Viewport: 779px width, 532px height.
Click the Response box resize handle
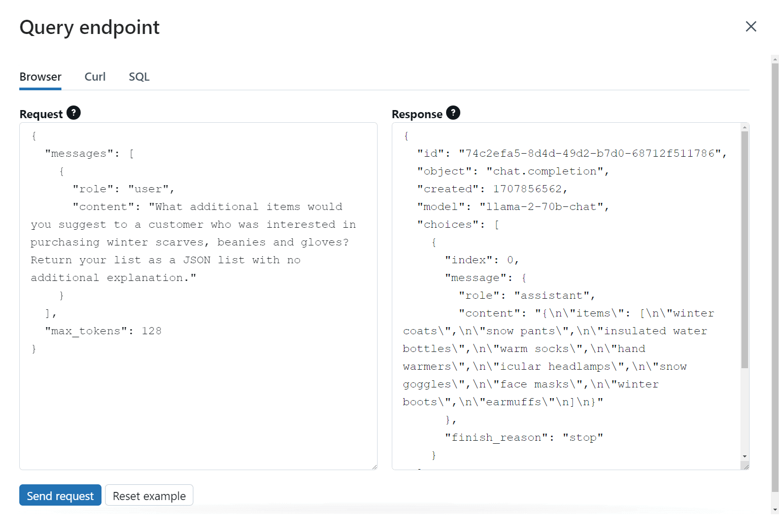click(x=746, y=467)
